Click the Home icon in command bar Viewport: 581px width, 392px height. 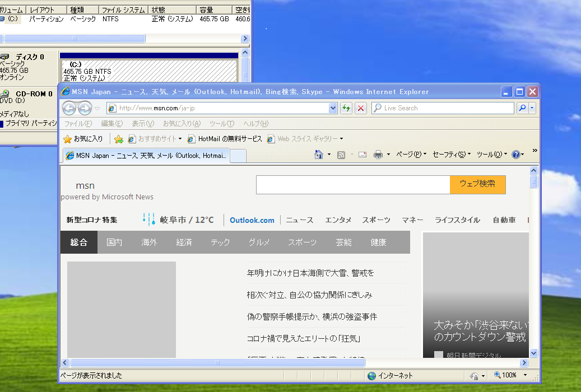tap(319, 155)
